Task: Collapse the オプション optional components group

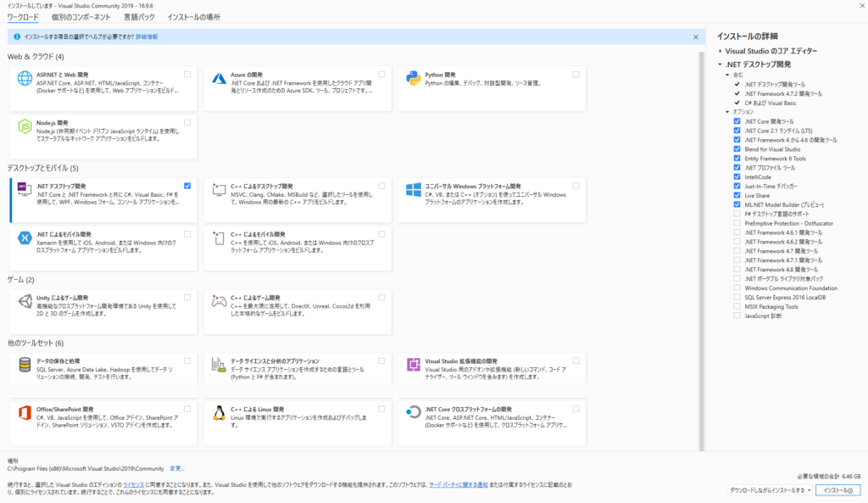Action: [x=727, y=112]
